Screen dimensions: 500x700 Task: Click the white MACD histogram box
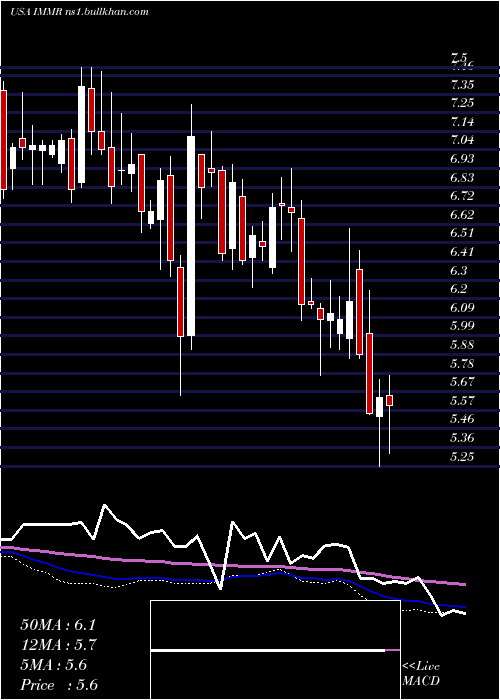tap(275, 650)
